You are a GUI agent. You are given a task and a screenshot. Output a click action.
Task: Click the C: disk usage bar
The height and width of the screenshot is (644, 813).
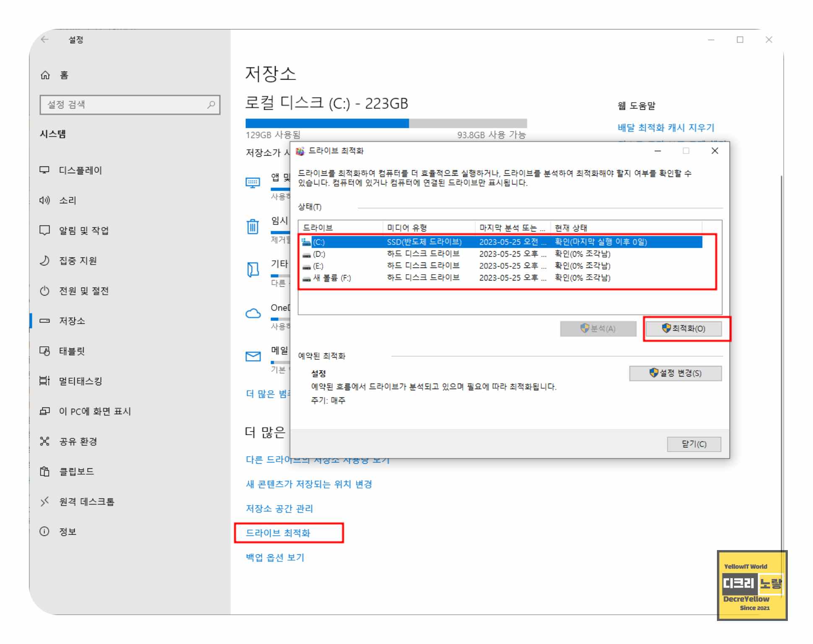(386, 123)
